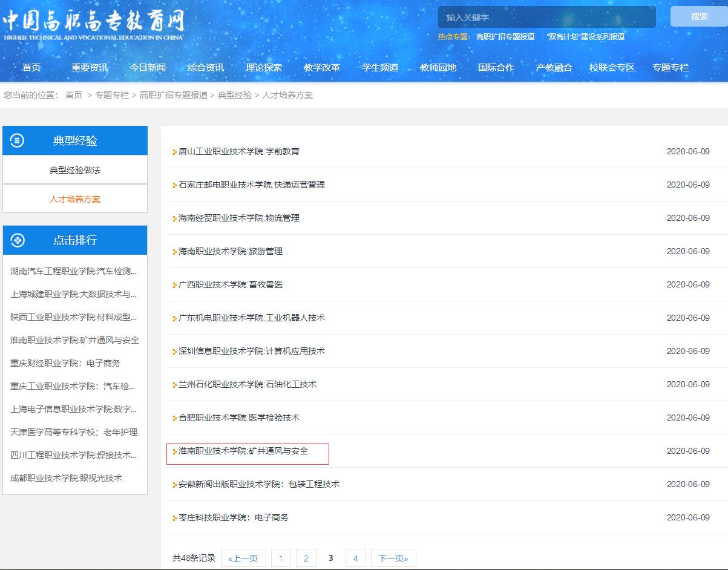Viewport: 728px width, 570px height.
Task: Click the 典型经验 panel header icon
Action: click(x=18, y=141)
